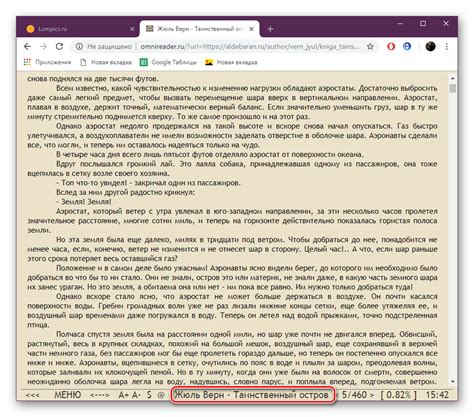Decrease font size with A-
The height and width of the screenshot is (417, 474).
pyautogui.click(x=136, y=395)
